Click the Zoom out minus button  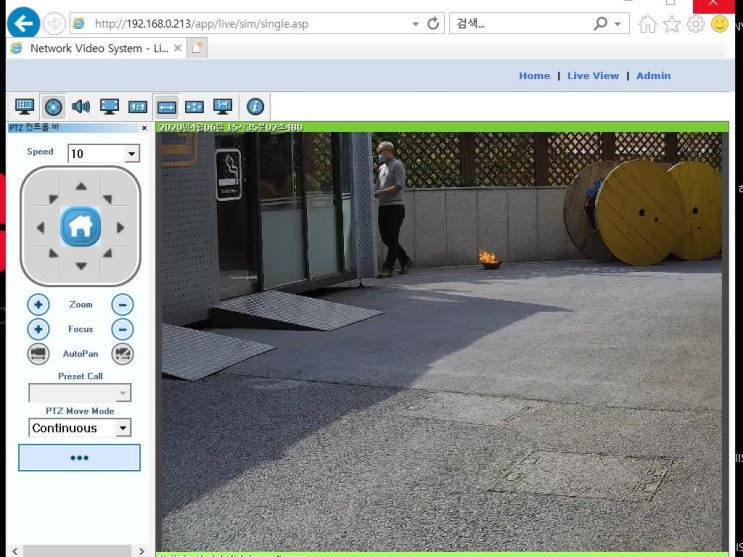pos(122,305)
